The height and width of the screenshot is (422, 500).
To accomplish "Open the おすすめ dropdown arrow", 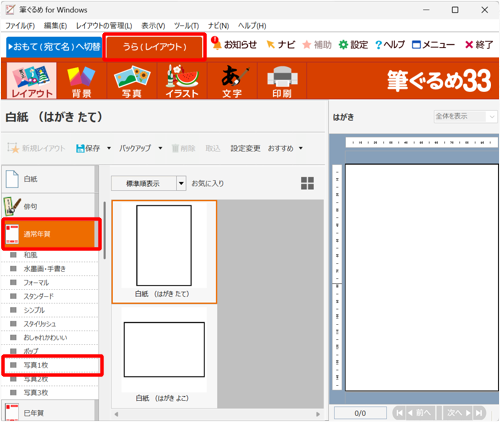I will pyautogui.click(x=301, y=148).
